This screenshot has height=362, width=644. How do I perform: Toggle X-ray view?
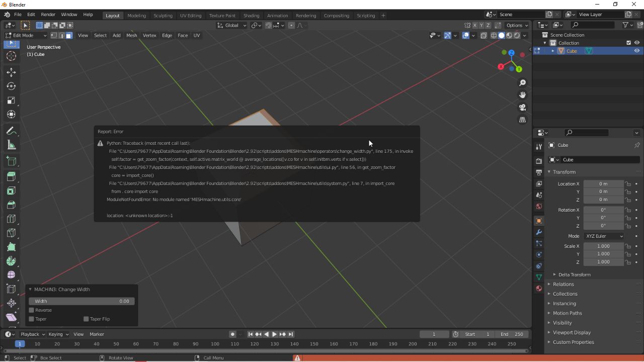pos(484,35)
